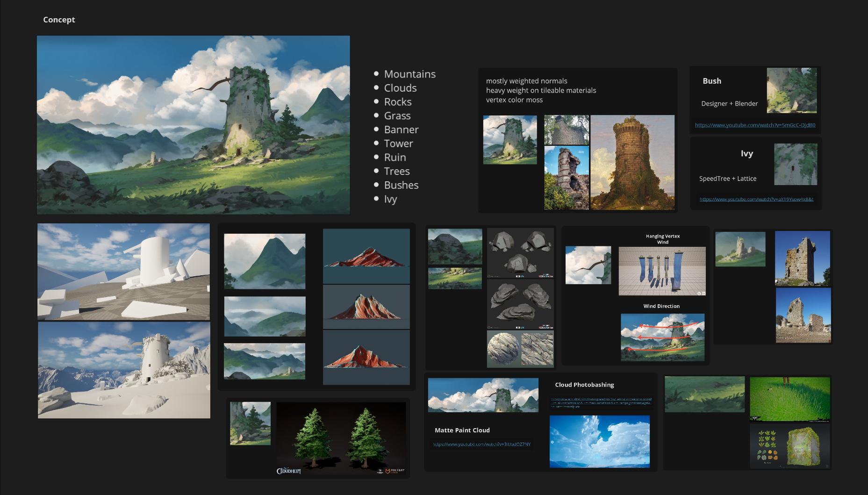Click the Banner item in the bullet list
Screen dimensions: 868x495
(x=401, y=129)
